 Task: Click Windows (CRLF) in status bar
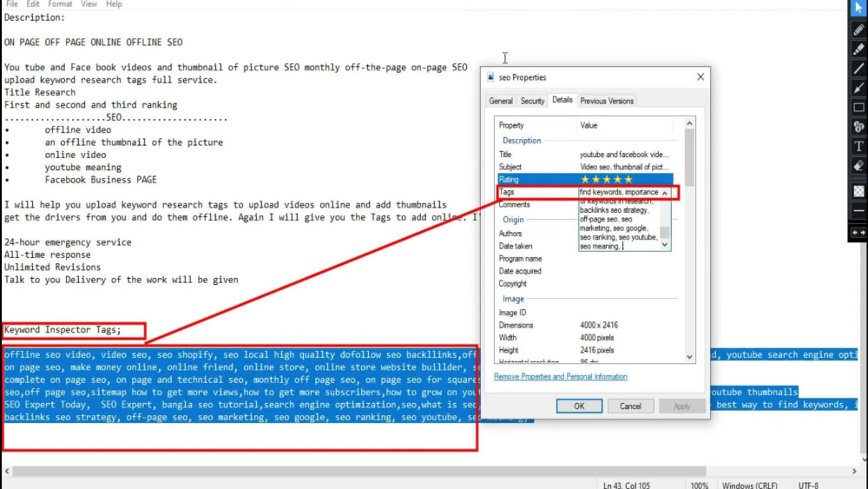click(749, 486)
